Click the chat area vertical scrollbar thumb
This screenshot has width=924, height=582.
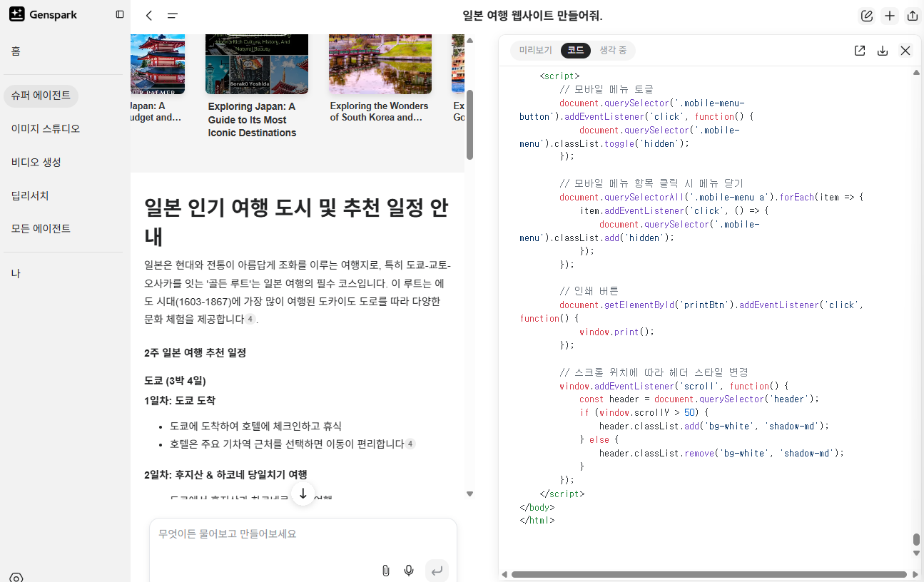pyautogui.click(x=469, y=124)
